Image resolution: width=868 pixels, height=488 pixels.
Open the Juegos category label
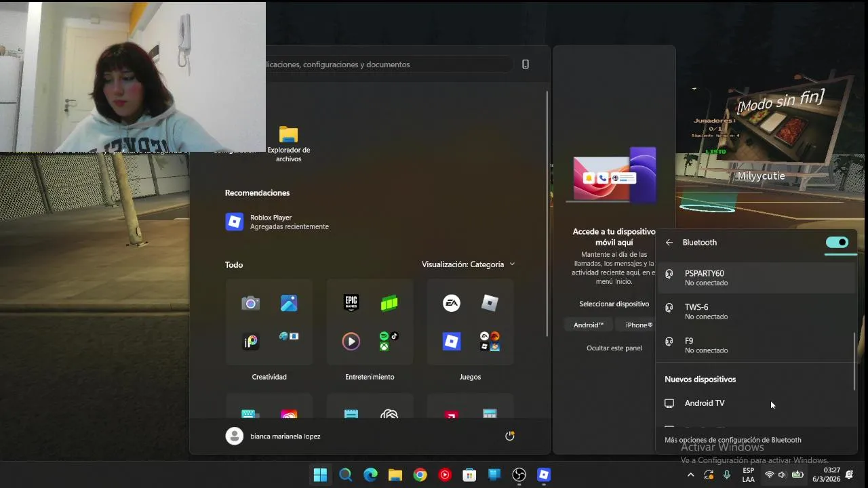pos(470,377)
